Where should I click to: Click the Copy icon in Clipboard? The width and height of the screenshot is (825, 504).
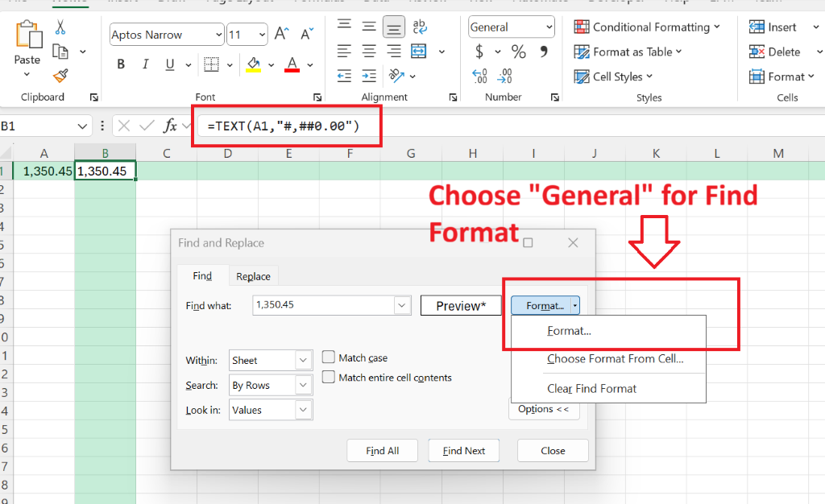click(60, 52)
